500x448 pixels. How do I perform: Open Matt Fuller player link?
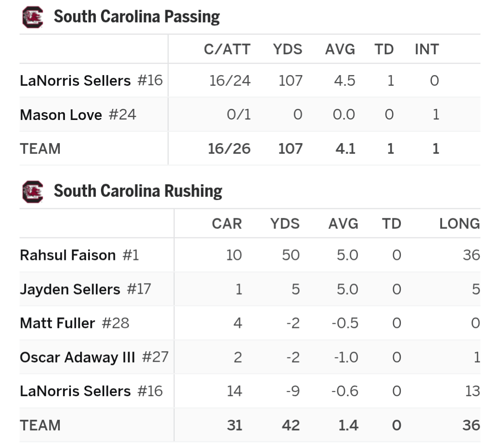click(x=57, y=323)
